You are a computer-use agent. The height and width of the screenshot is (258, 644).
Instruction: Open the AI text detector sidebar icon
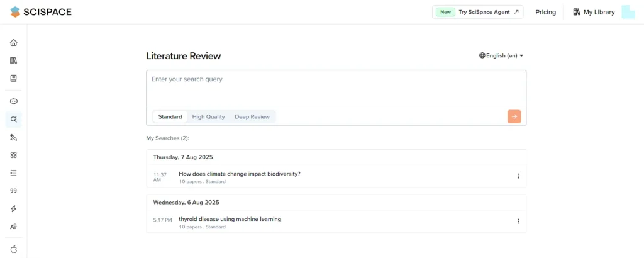coord(14,227)
